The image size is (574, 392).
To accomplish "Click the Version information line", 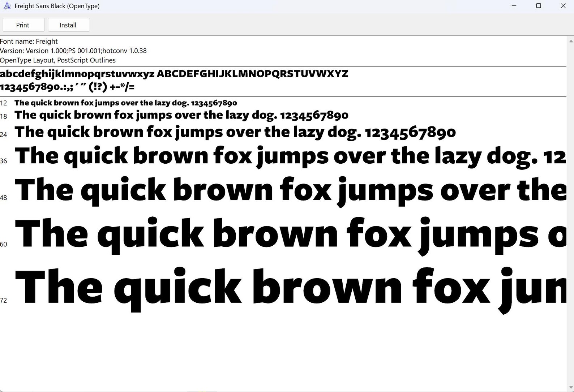I will [73, 51].
